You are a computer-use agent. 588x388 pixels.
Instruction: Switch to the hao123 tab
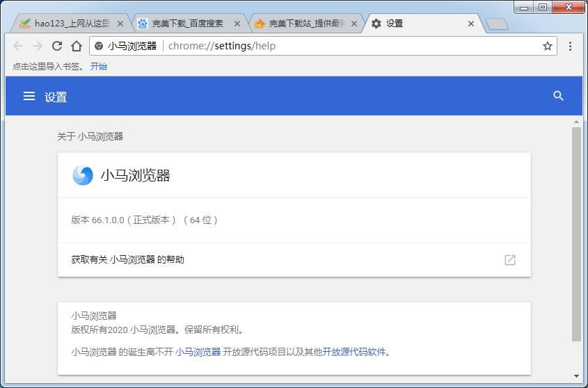click(66, 24)
